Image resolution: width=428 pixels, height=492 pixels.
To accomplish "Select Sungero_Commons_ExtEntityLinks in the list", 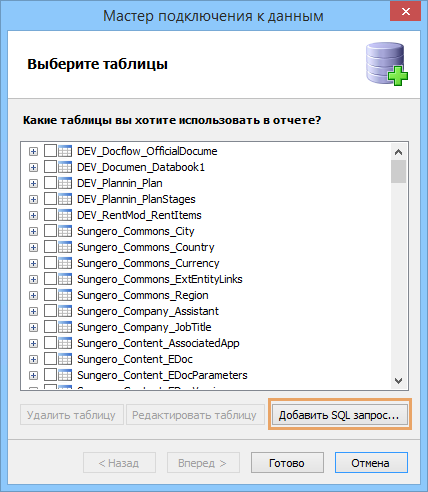I will 160,279.
